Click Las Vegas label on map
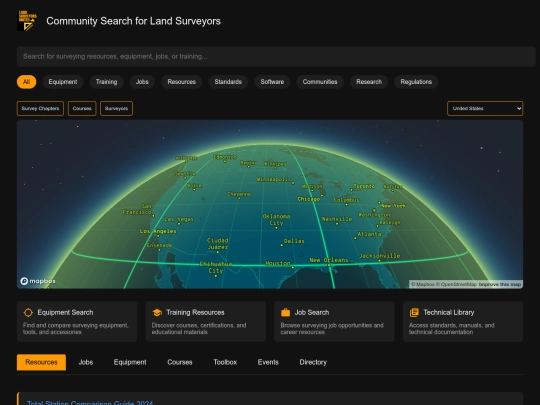The height and width of the screenshot is (405, 540). click(x=179, y=219)
